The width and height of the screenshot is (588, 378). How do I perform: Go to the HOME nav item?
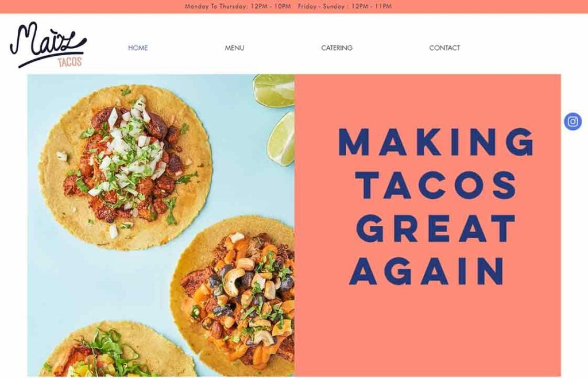[x=138, y=48]
